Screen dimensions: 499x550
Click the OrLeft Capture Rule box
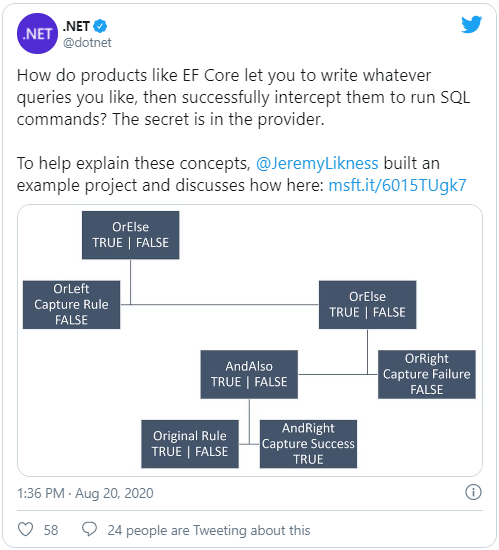(x=71, y=304)
